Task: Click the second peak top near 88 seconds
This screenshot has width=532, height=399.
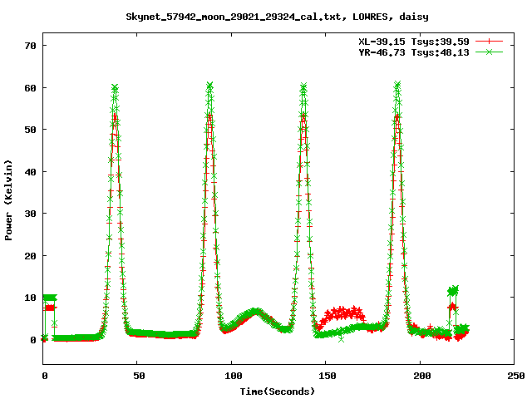Action: (x=209, y=85)
